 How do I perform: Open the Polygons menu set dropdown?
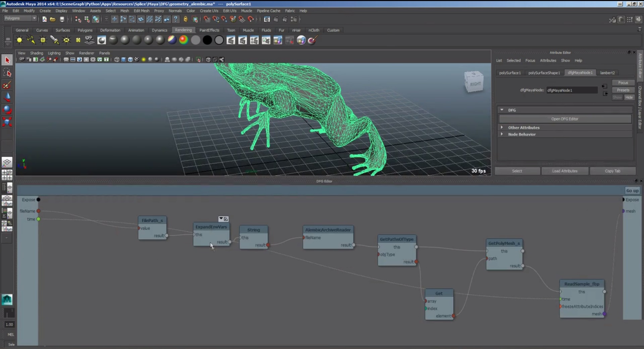coord(20,18)
